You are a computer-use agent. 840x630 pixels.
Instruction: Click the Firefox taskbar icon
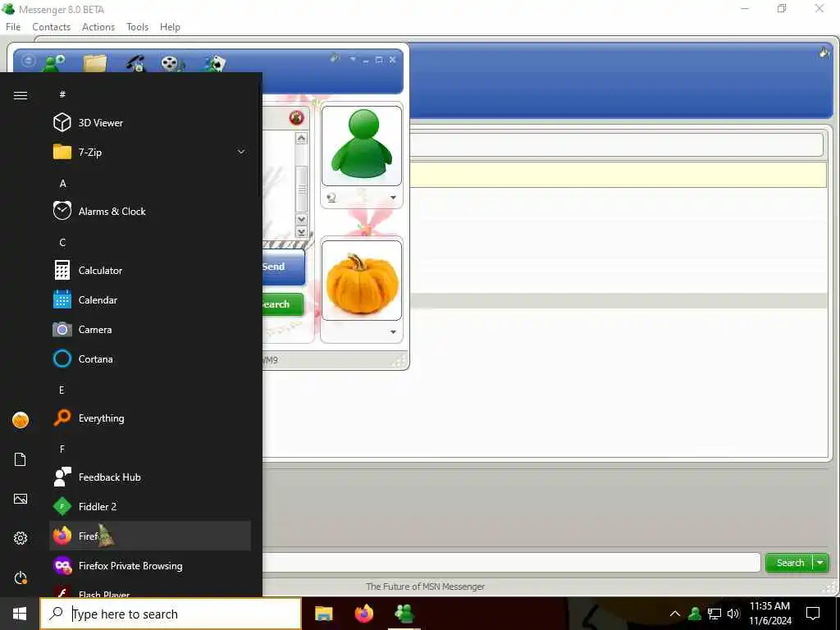click(x=364, y=614)
